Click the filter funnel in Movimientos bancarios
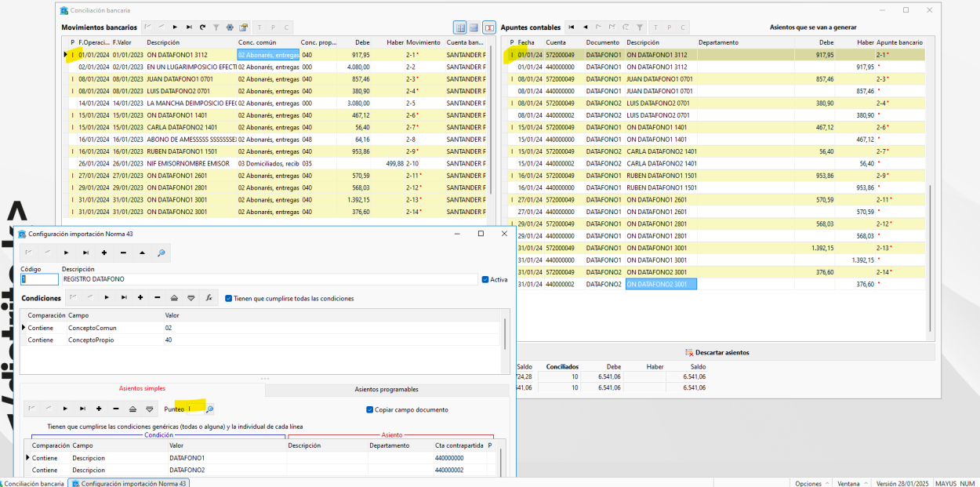 point(216,27)
